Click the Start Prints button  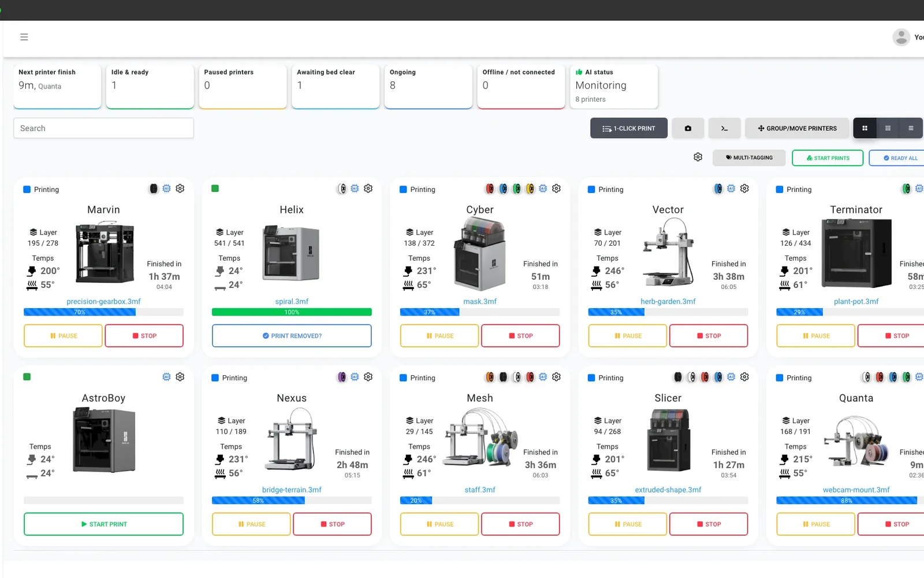point(828,158)
